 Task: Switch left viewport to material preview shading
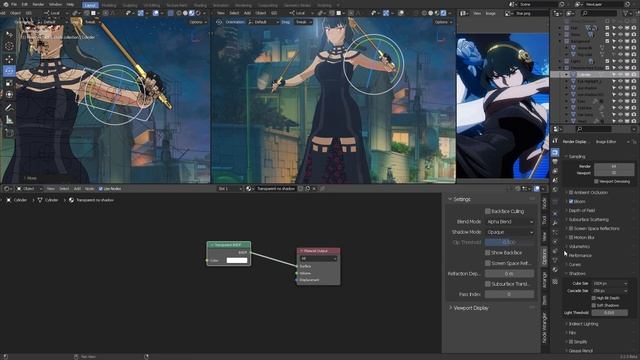[192, 13]
